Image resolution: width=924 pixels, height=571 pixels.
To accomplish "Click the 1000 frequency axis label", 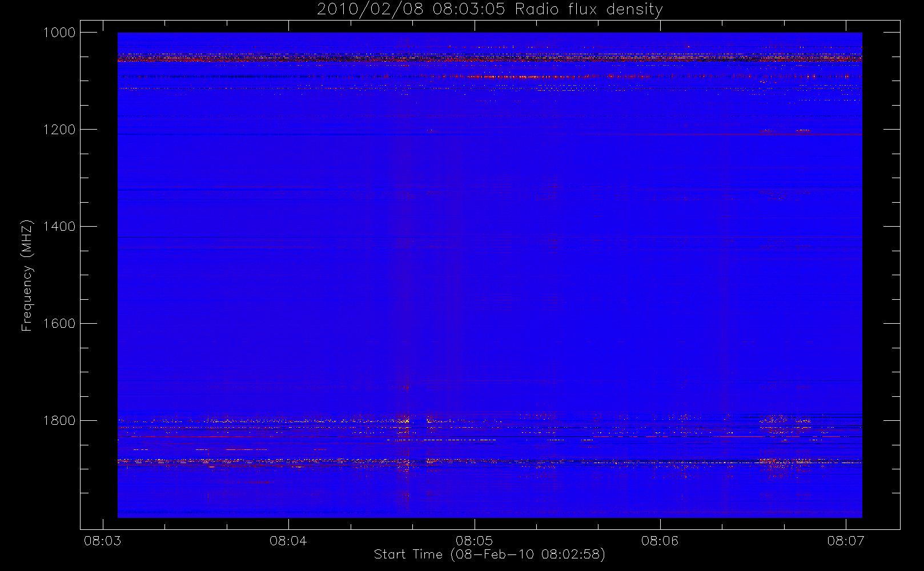I will [59, 33].
